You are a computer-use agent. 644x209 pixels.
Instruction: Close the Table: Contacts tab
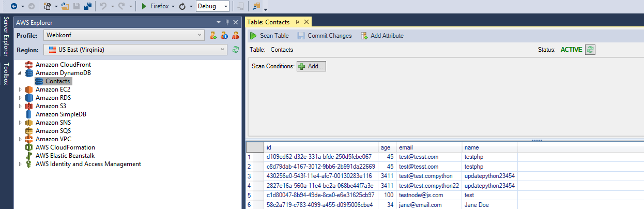pos(306,22)
